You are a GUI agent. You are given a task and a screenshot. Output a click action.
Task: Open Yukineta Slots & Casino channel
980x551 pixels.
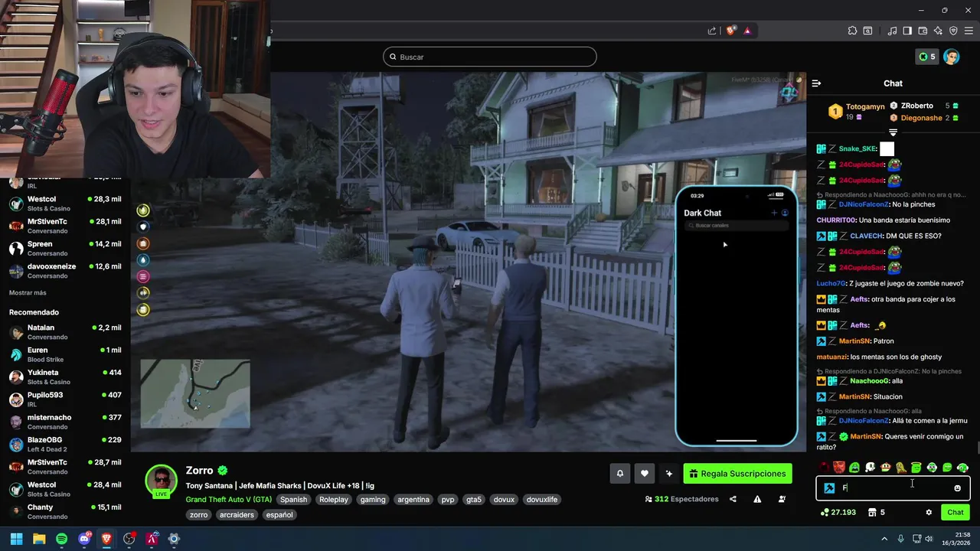click(x=65, y=377)
